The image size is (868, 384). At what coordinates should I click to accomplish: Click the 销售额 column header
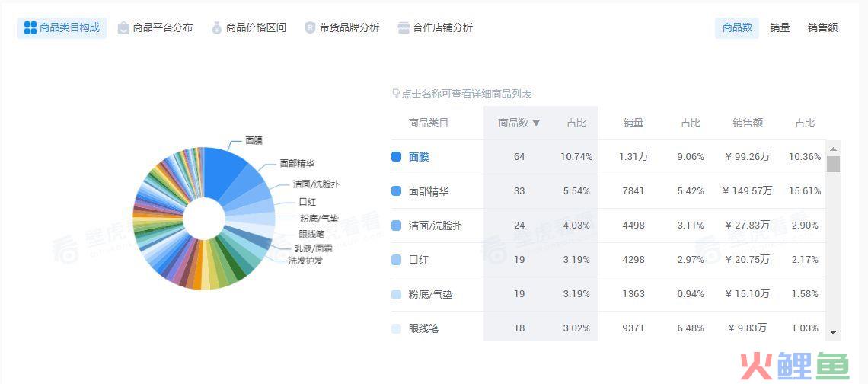[x=748, y=123]
